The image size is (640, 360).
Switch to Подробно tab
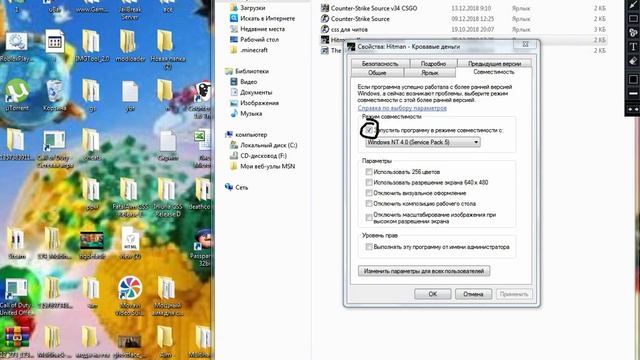(433, 64)
